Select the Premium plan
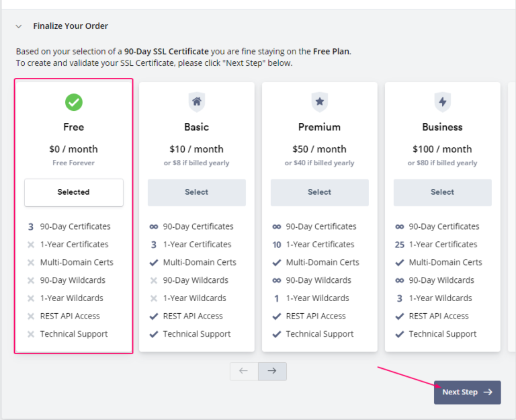The height and width of the screenshot is (420, 516). pyautogui.click(x=320, y=193)
